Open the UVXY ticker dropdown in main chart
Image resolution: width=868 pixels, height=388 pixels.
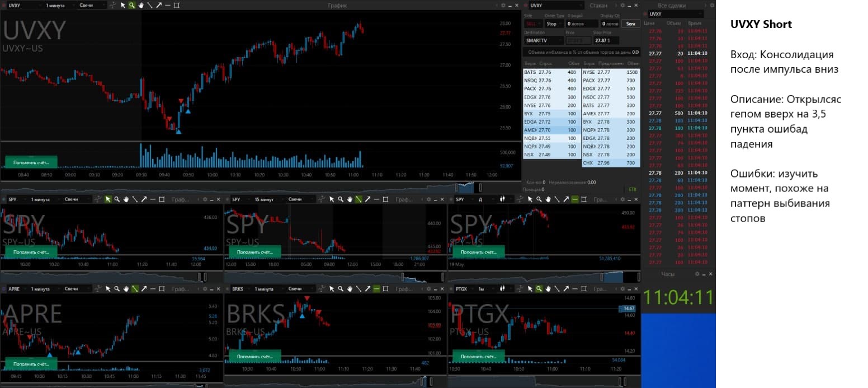[x=25, y=5]
